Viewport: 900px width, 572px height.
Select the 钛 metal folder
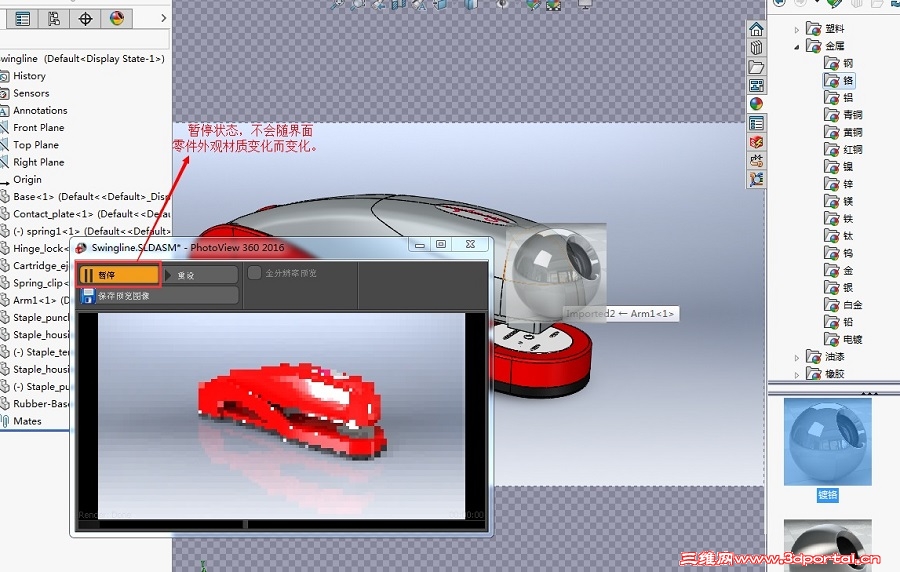point(839,236)
